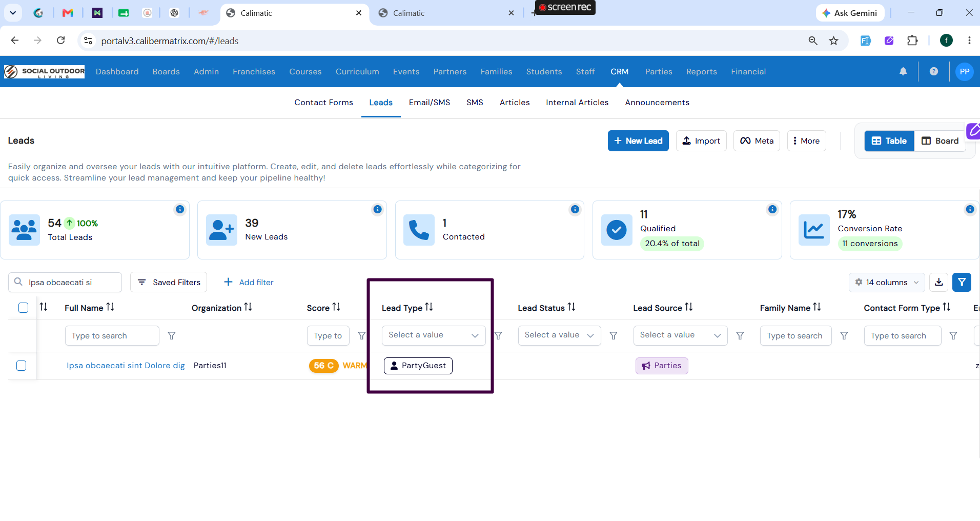Click Ask Gemini button
The width and height of the screenshot is (980, 521).
pyautogui.click(x=850, y=13)
